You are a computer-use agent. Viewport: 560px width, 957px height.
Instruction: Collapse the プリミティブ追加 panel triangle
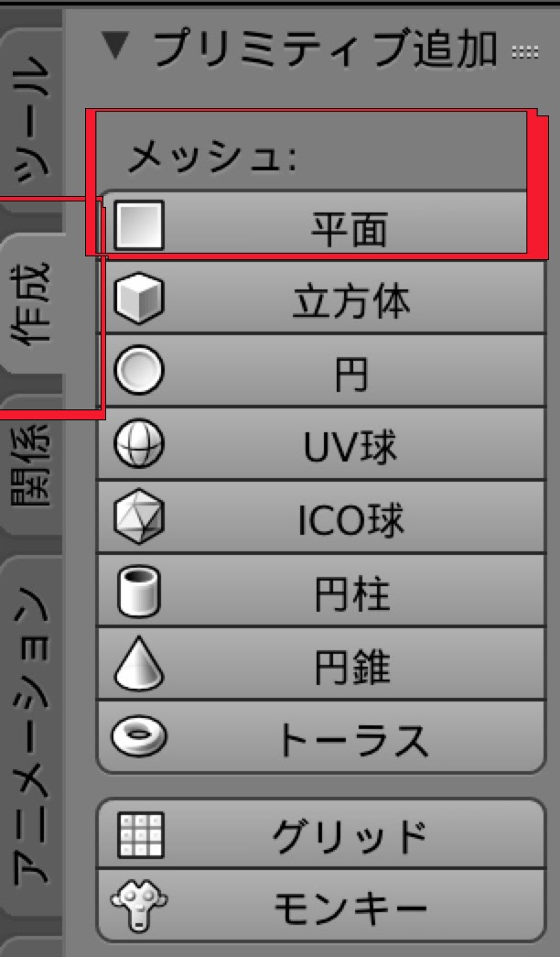[113, 48]
